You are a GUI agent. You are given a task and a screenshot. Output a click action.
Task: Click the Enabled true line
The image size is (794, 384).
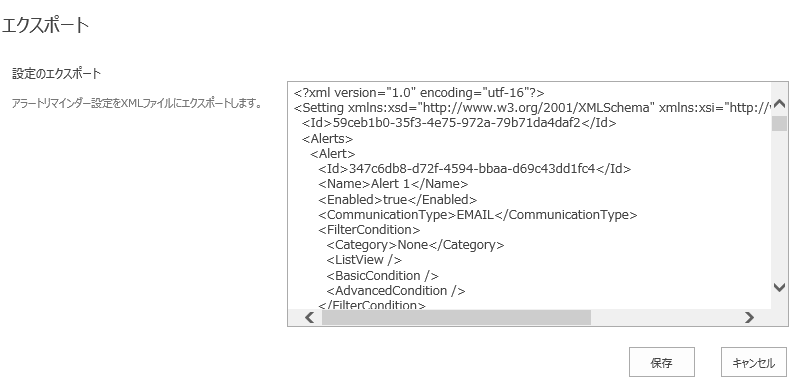(x=398, y=200)
